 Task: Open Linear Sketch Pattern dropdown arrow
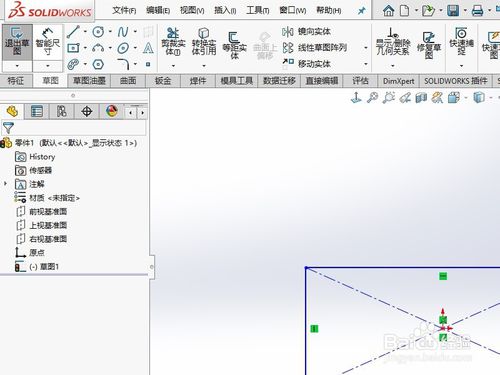[366, 48]
